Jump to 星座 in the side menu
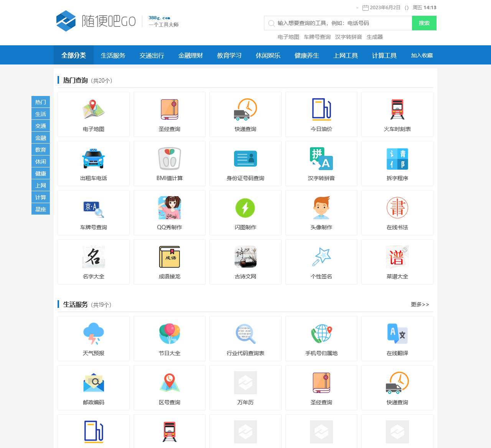The width and height of the screenshot is (491, 448). click(x=41, y=209)
